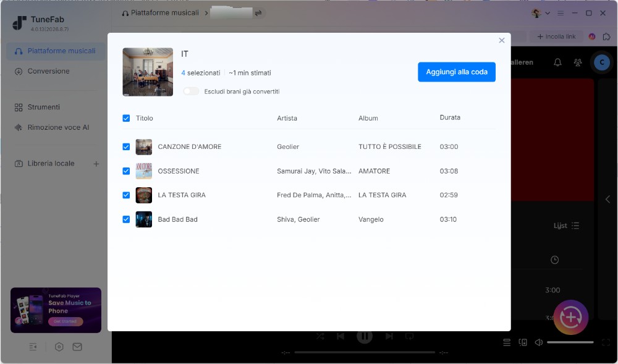Click the Aggiungi alla coda button

(x=457, y=72)
